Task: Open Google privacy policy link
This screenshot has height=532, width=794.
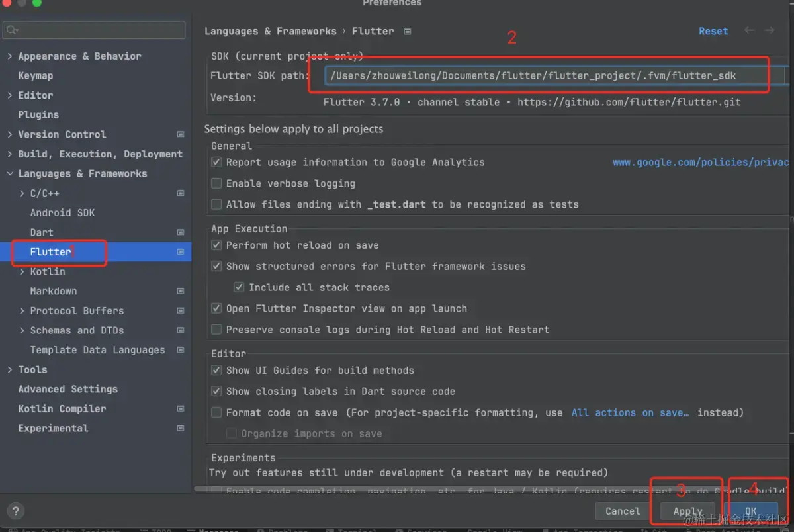Action: 701,162
